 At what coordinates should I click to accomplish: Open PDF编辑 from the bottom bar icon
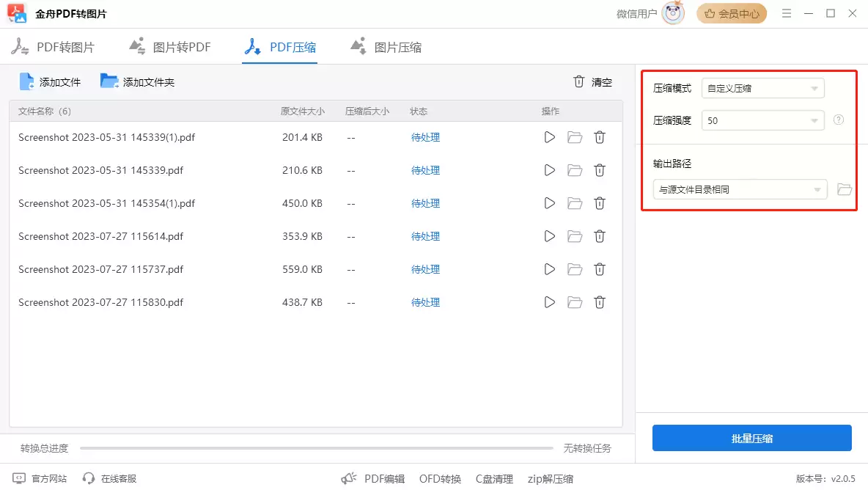click(x=349, y=478)
